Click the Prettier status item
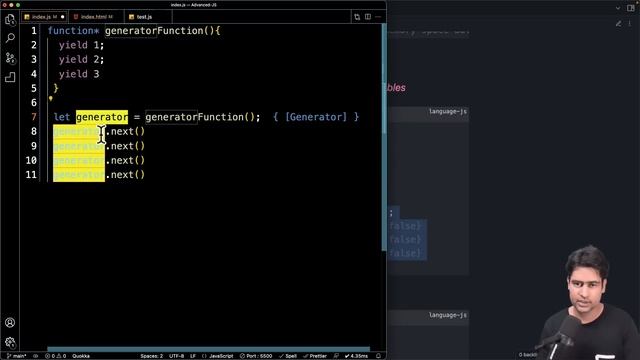The image size is (640, 360). pos(315,356)
